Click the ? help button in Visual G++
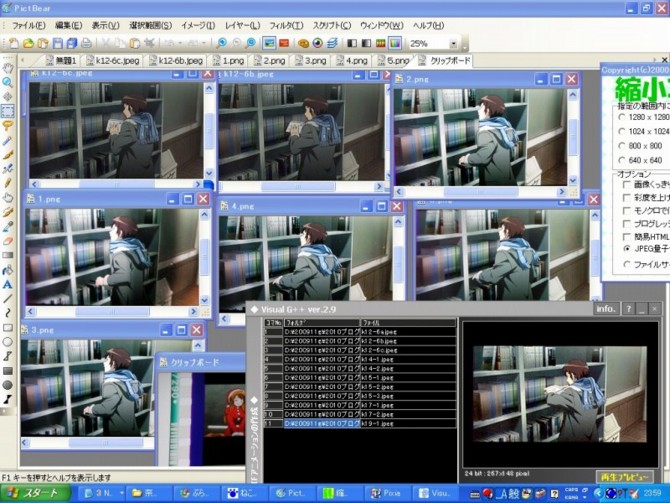Viewport: 670px width, 503px height. click(x=629, y=309)
